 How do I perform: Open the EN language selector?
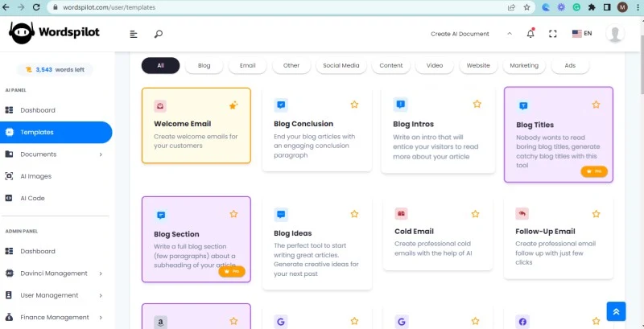[582, 34]
